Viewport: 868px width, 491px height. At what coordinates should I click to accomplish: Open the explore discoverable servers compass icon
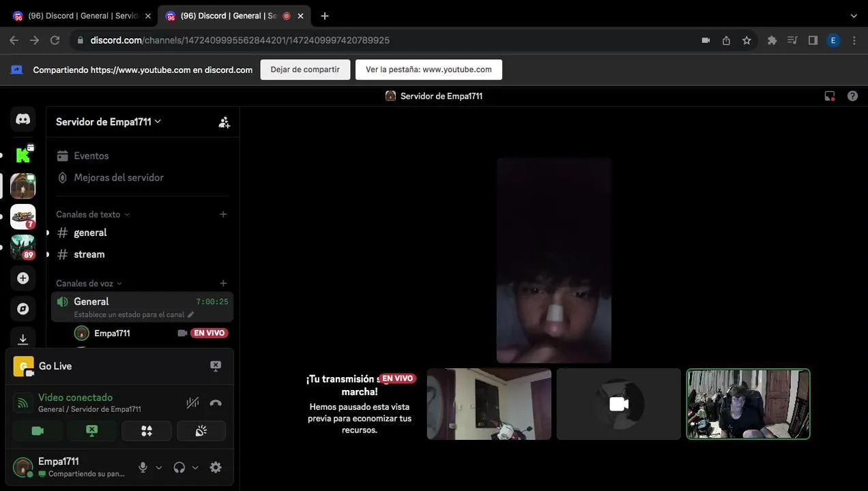[x=23, y=309]
